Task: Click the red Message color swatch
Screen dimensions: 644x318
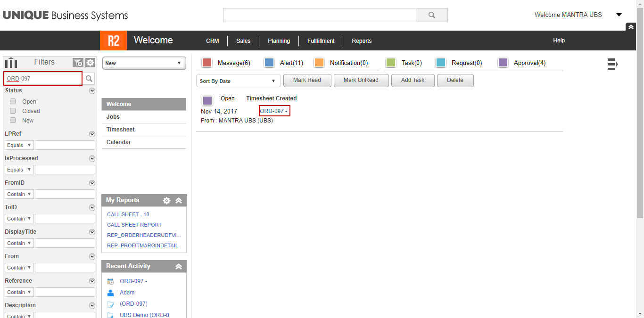Action: point(206,63)
